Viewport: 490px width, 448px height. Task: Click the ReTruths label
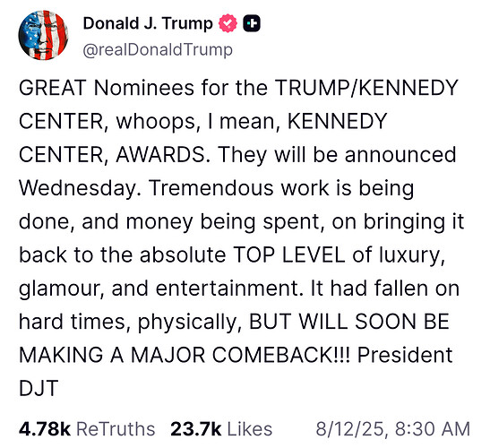pos(116,428)
